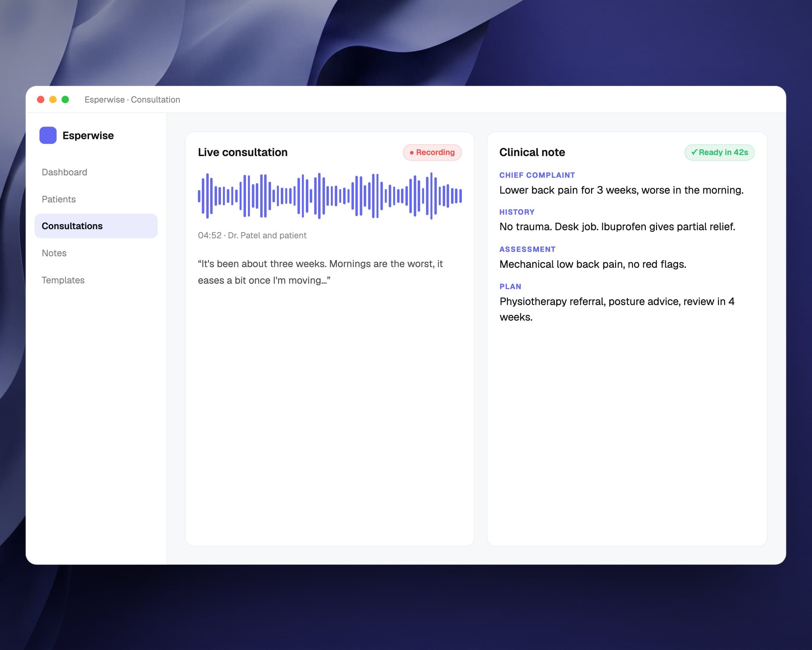This screenshot has width=812, height=650.
Task: Select the Consultations sidebar item
Action: (96, 226)
